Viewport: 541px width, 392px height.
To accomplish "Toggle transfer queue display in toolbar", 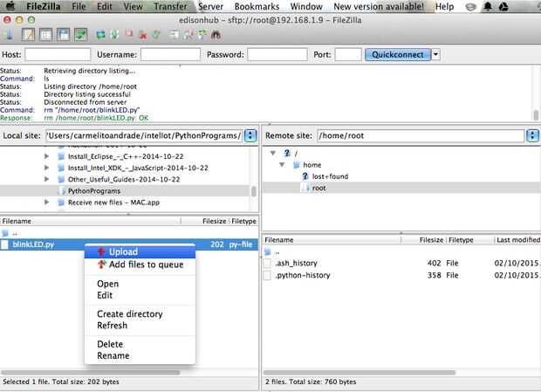I will tap(81, 35).
